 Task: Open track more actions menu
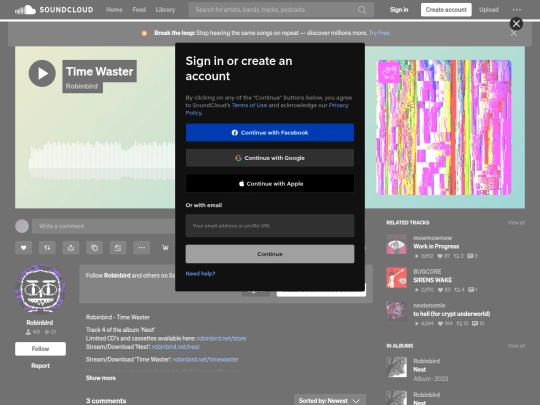142,248
